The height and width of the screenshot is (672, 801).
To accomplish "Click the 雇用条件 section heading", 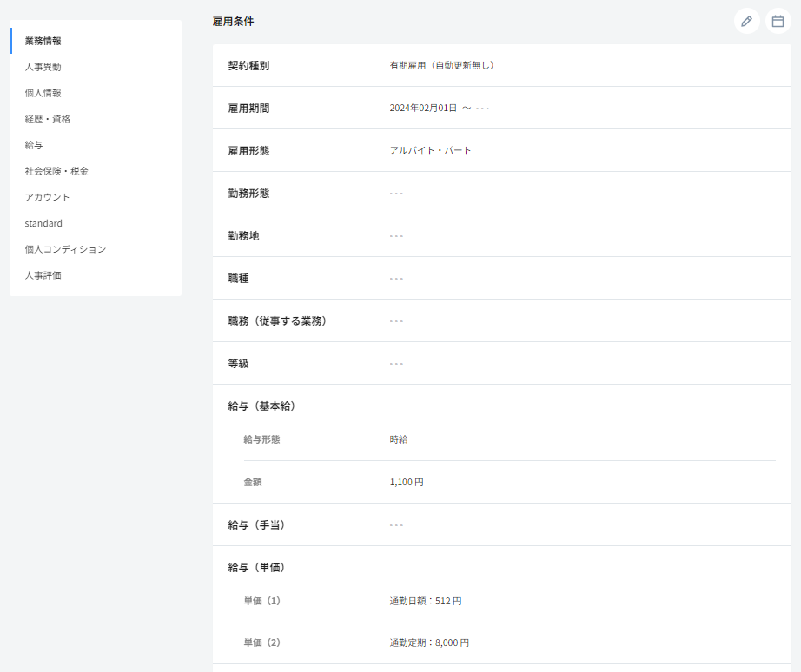I will click(233, 21).
